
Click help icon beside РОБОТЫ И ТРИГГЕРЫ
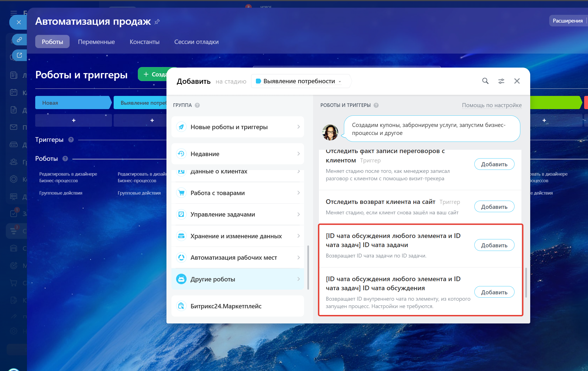[x=376, y=105]
